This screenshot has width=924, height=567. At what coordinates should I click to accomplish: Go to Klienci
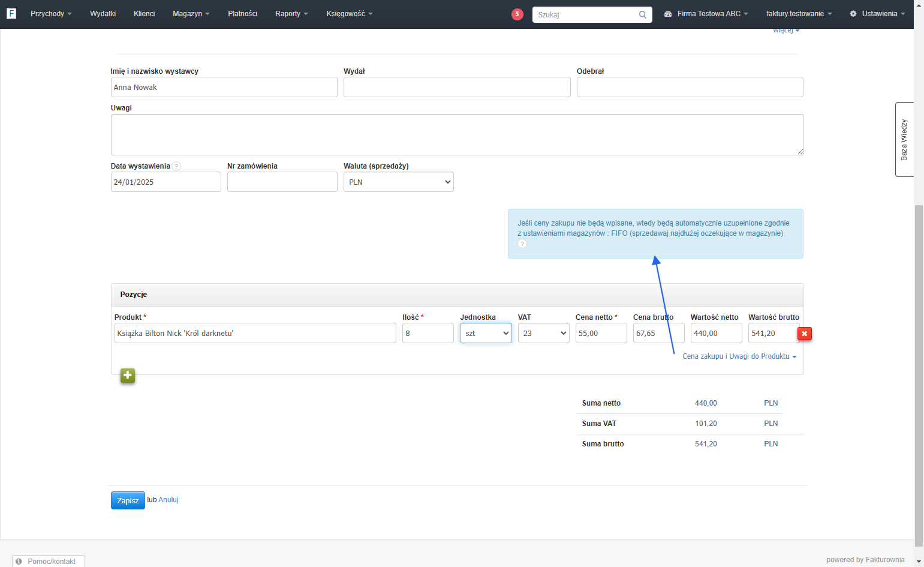(144, 14)
